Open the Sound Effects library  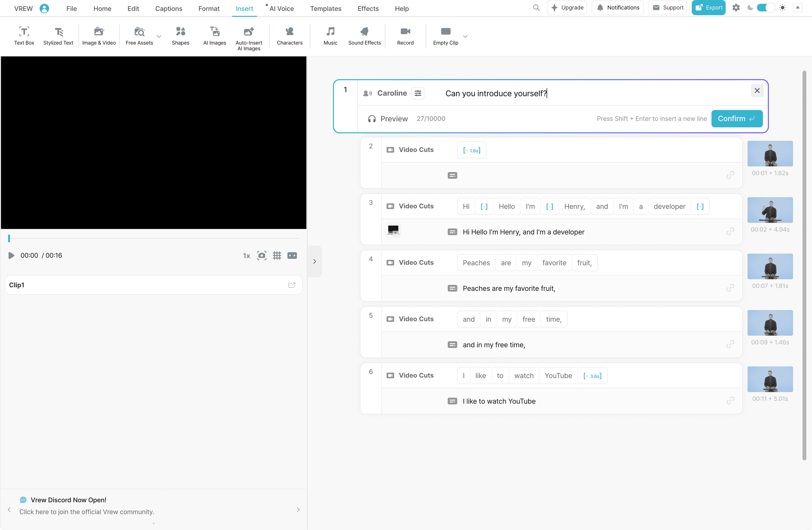pos(364,35)
